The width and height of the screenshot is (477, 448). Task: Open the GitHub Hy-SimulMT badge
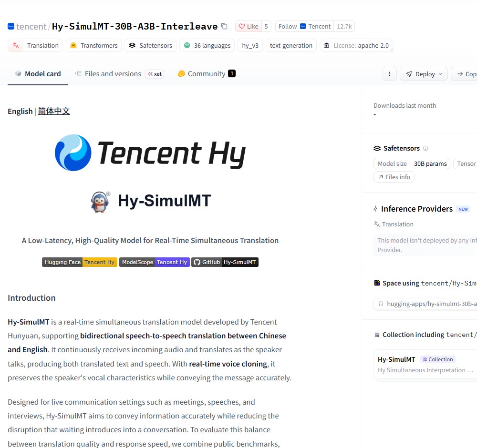point(225,262)
